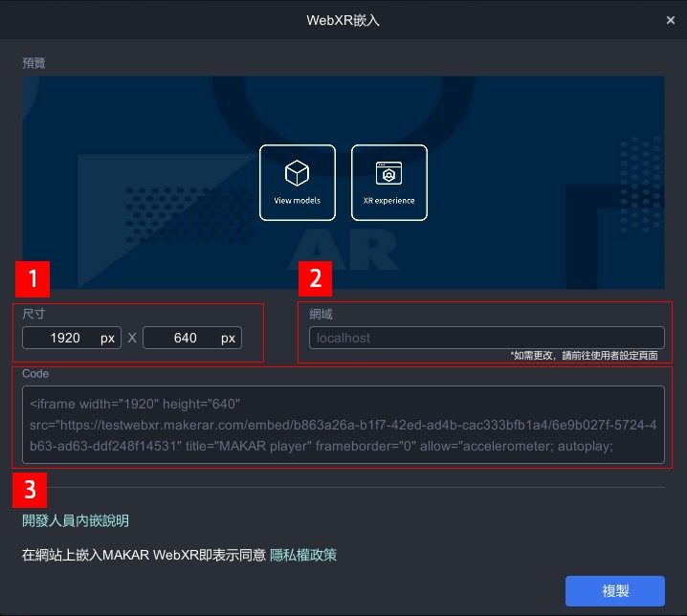Open the XR experience icon button
Viewport: 687px width, 616px height.
(x=388, y=174)
